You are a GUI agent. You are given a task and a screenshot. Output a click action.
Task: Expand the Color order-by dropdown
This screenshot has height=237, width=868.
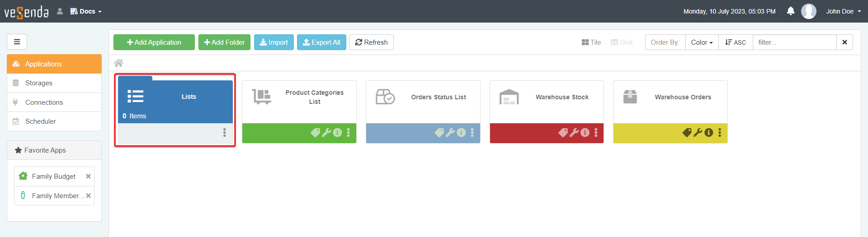(x=702, y=42)
